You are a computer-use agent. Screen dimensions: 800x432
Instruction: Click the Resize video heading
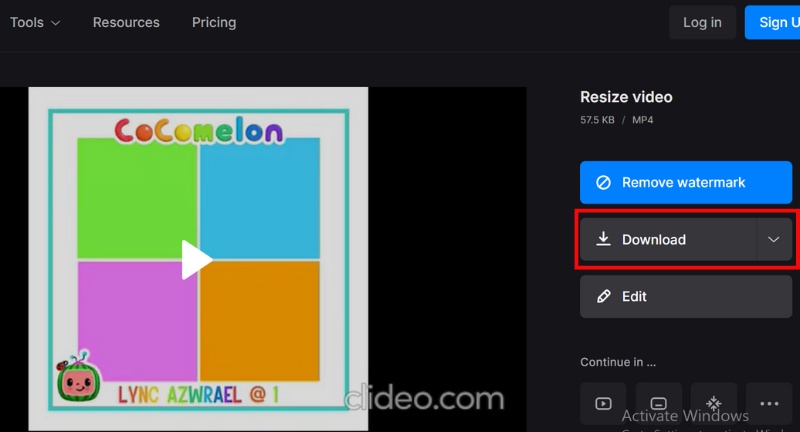pyautogui.click(x=626, y=97)
